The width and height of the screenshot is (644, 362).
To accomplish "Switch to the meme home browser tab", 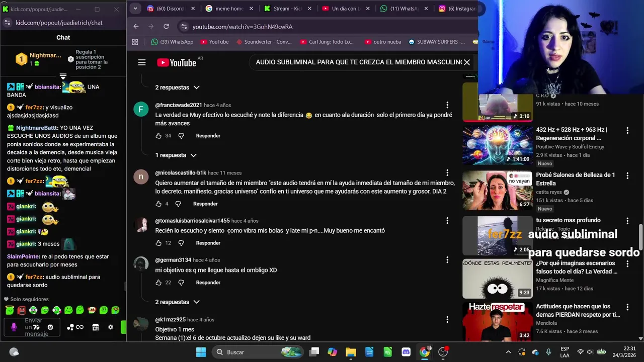I will (229, 9).
